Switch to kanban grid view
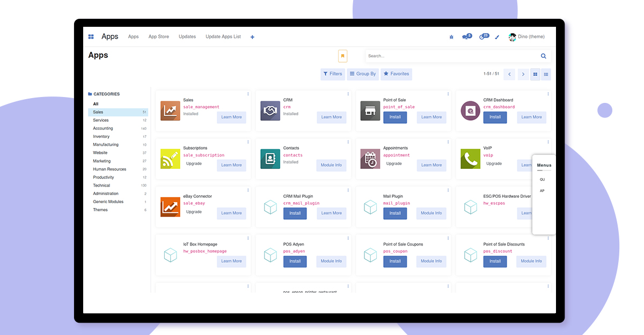644x335 pixels. coord(535,75)
